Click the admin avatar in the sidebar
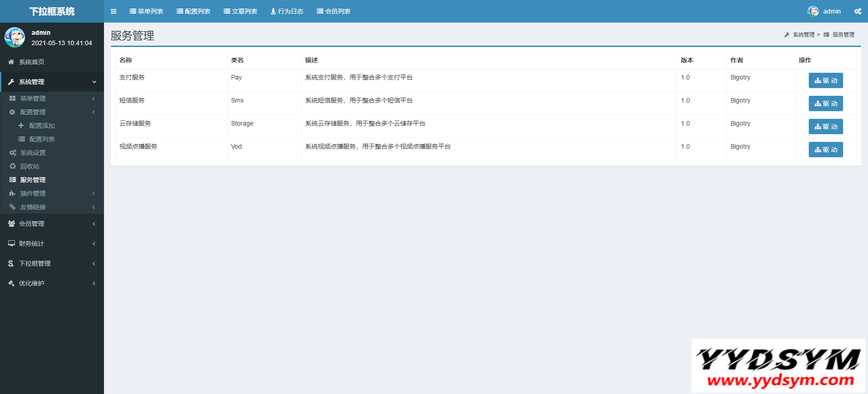The width and height of the screenshot is (868, 394). click(14, 38)
